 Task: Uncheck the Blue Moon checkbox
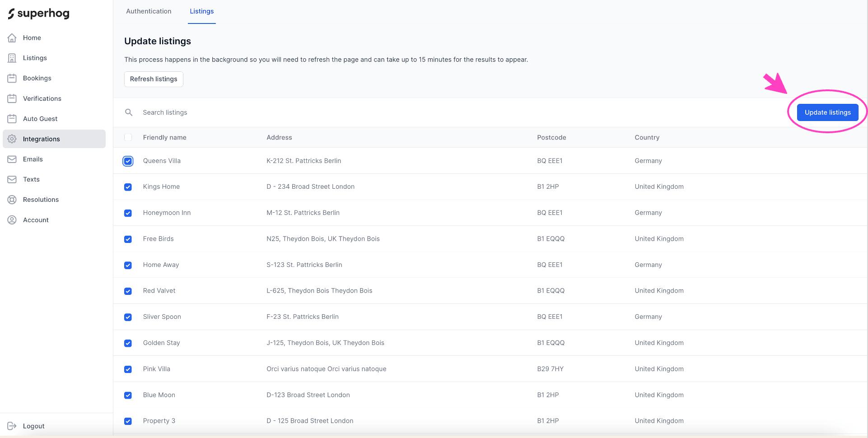pyautogui.click(x=128, y=395)
